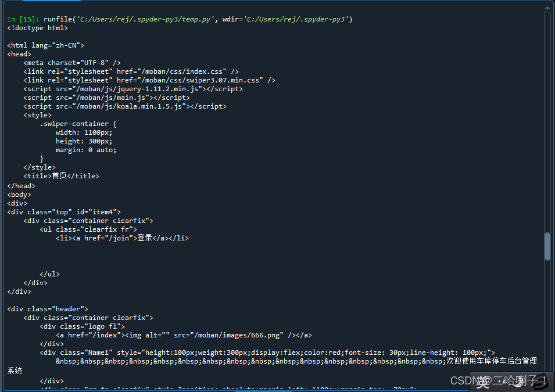
Task: Click the 666.png image anchor line
Action: tap(184, 335)
